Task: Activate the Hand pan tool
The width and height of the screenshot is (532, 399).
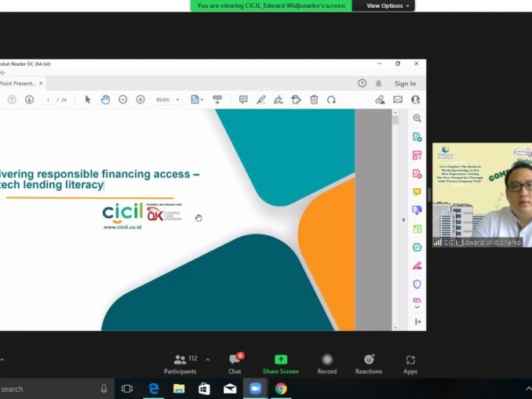Action: point(105,100)
